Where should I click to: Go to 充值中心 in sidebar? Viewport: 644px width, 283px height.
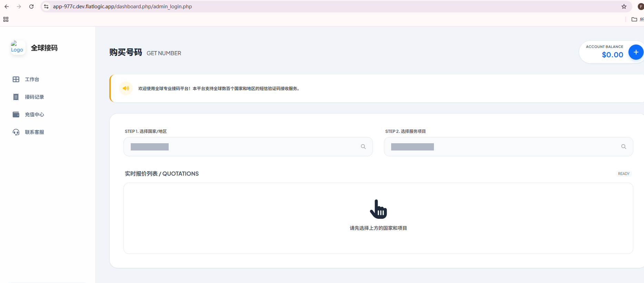click(x=34, y=115)
